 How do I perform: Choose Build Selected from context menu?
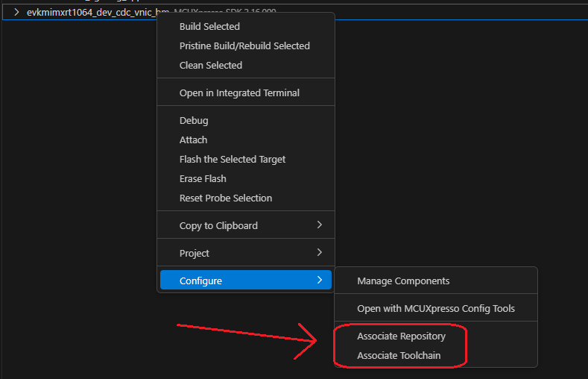tap(209, 26)
